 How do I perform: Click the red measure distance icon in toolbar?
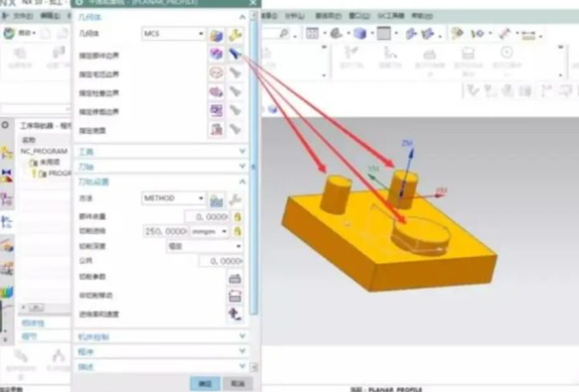pos(504,34)
